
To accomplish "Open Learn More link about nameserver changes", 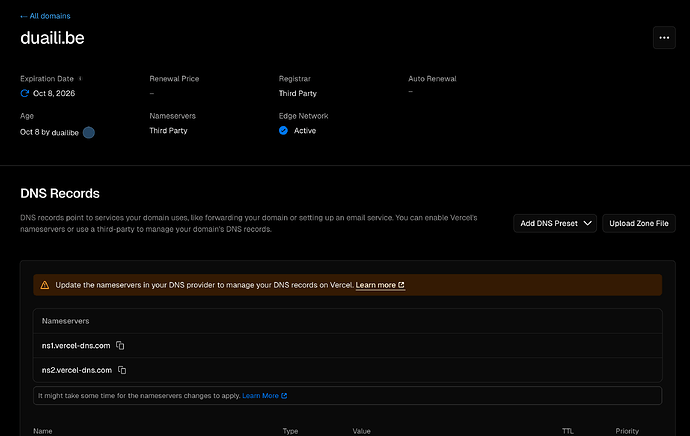I will pos(264,396).
